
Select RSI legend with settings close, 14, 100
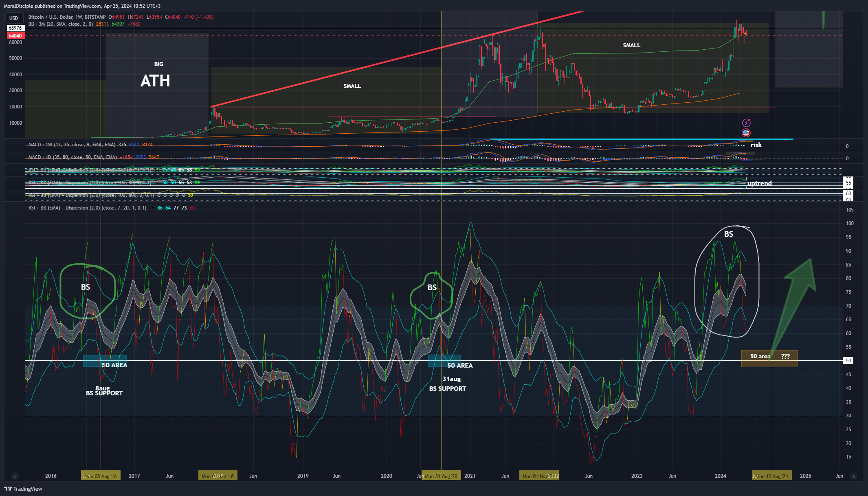point(90,170)
